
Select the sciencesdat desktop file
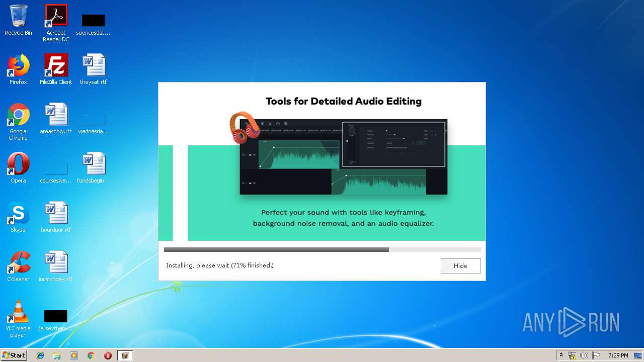93,25
